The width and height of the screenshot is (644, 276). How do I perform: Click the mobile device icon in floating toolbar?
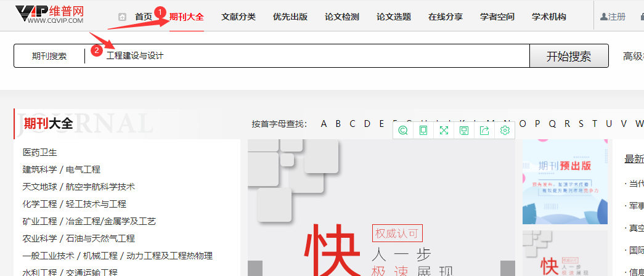pyautogui.click(x=423, y=130)
